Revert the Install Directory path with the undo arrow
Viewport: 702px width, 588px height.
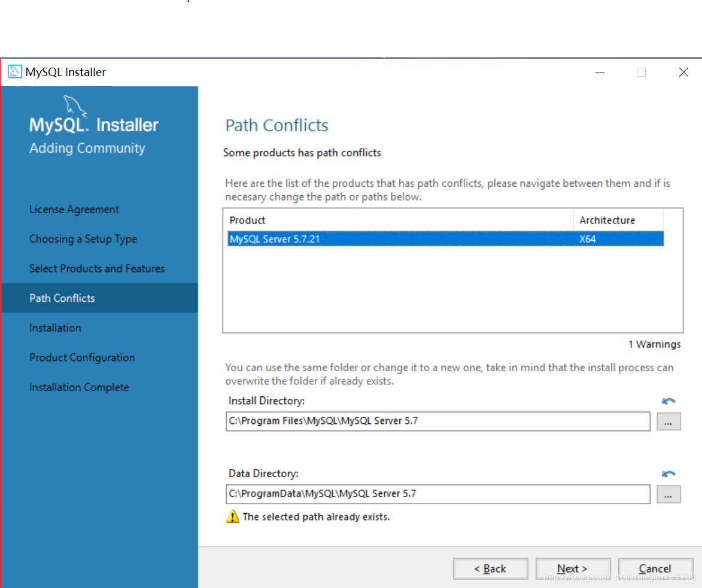pos(668,401)
